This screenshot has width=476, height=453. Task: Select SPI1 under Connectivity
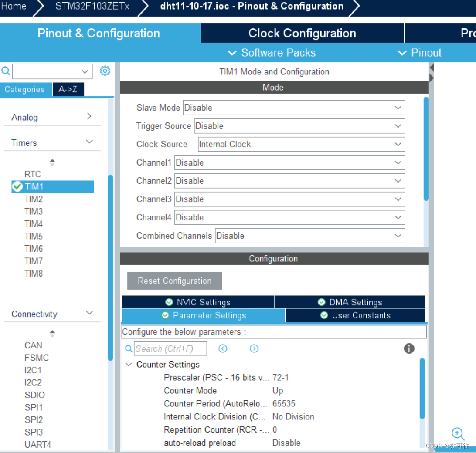point(34,408)
